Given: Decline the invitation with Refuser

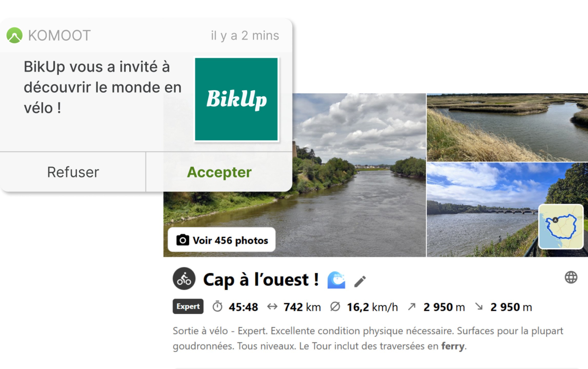Looking at the screenshot, I should click(73, 172).
